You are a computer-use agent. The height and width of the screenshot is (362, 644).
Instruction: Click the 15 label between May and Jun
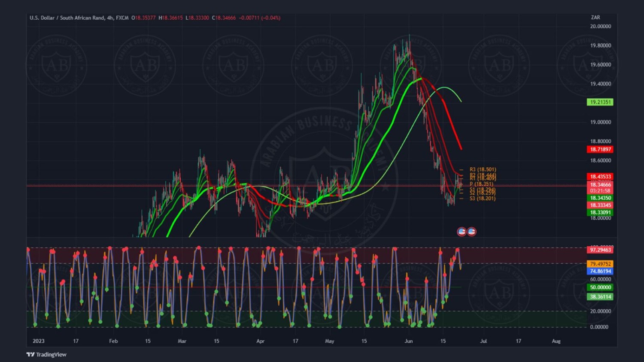pyautogui.click(x=364, y=341)
